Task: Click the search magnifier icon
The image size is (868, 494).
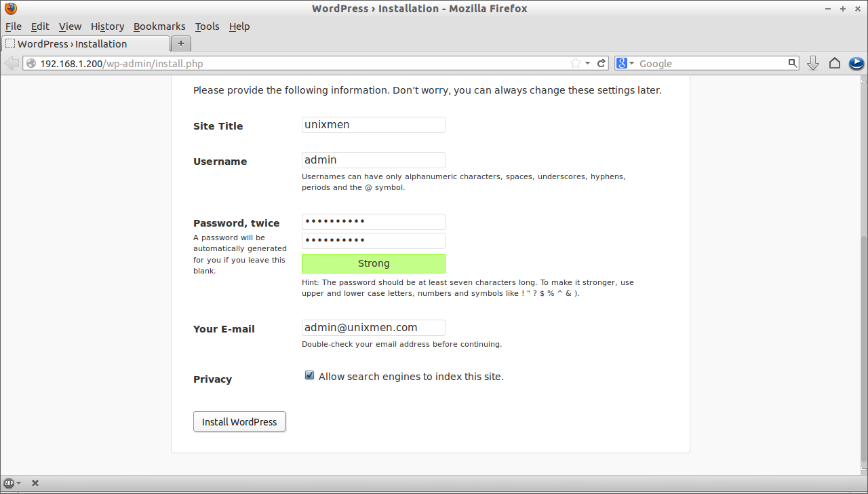Action: click(793, 63)
